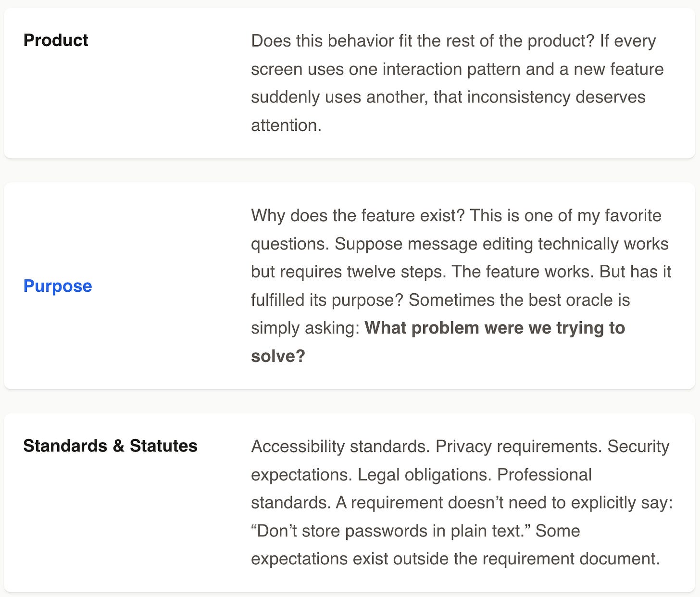Screen dimensions: 700x597
Task: Click the words "Privacy requirements."
Action: pyautogui.click(x=518, y=447)
